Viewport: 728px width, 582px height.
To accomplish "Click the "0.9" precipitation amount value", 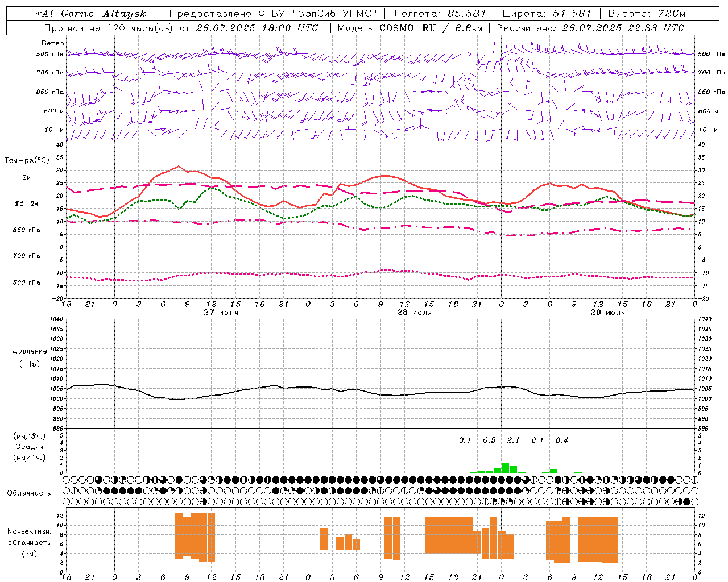I will (489, 440).
